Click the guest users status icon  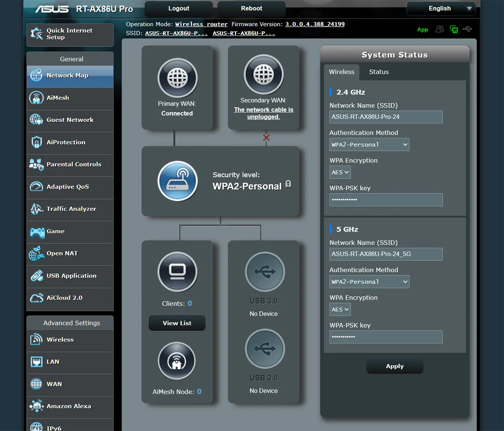pyautogui.click(x=440, y=29)
